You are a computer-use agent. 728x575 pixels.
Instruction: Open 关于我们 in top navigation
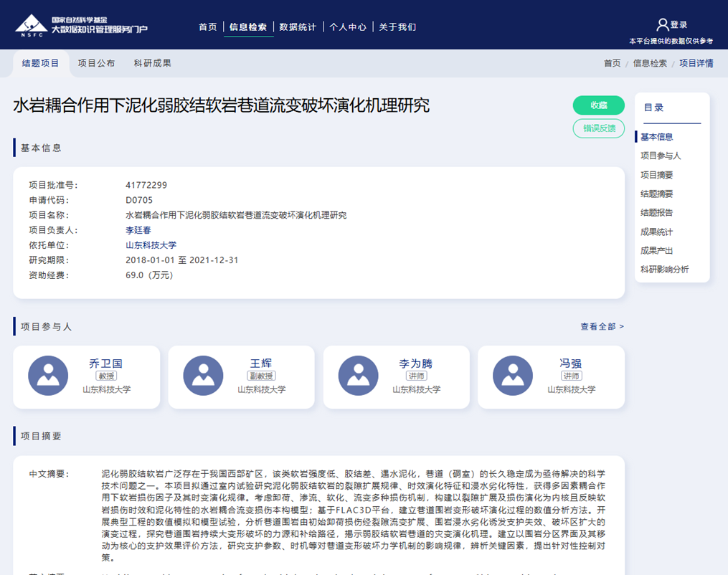397,27
